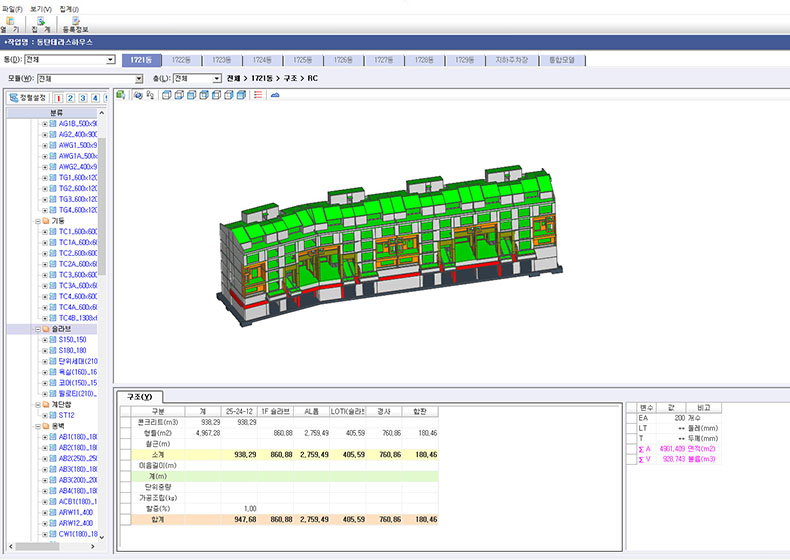Click the tree panel horizontal scrollbar right arrow

[x=92, y=546]
